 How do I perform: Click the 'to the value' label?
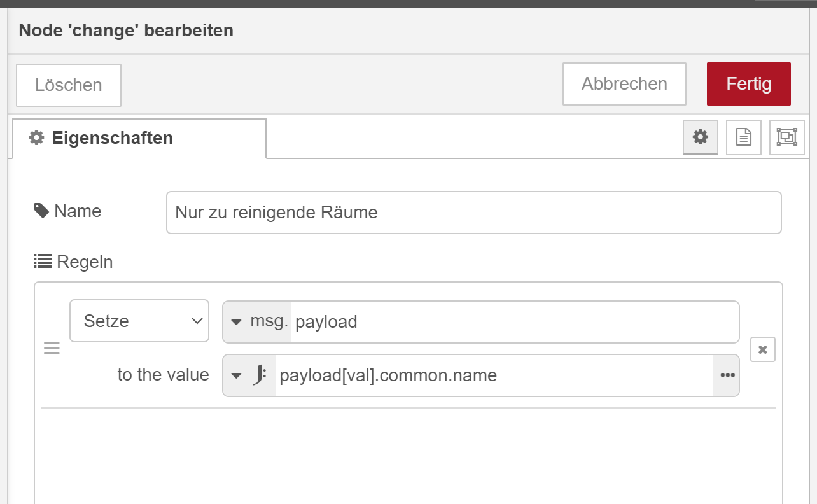(164, 375)
